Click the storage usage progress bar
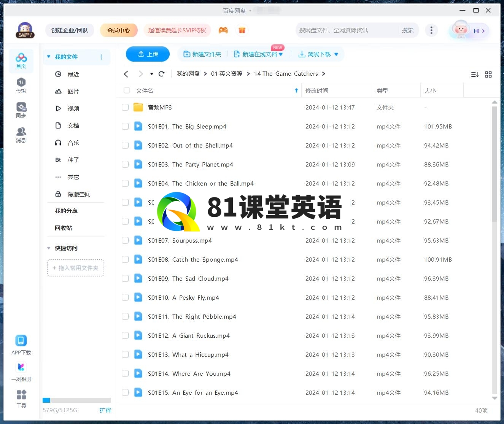 77,400
